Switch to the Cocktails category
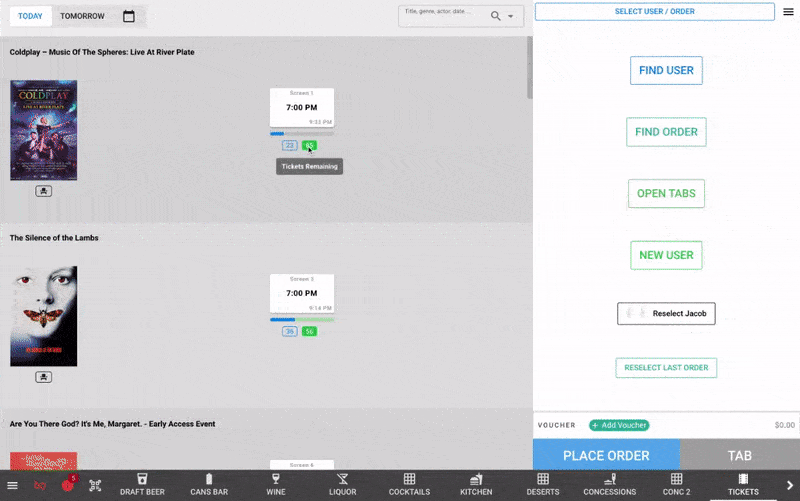Viewport: 800px width, 501px height. pos(409,485)
